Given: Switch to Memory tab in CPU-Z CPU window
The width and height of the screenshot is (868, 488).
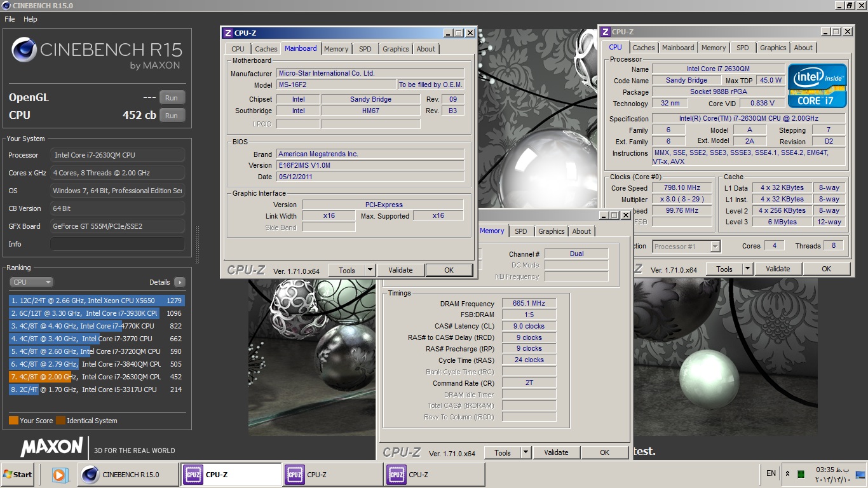Looking at the screenshot, I should pos(714,48).
